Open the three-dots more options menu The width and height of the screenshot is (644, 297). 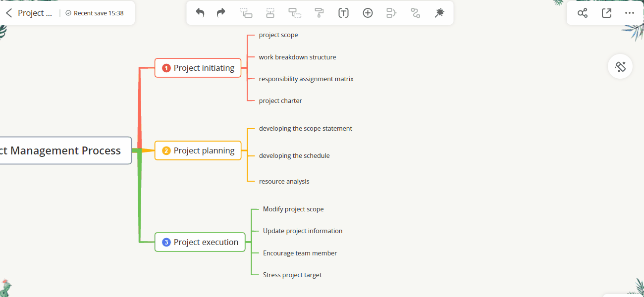pyautogui.click(x=630, y=13)
